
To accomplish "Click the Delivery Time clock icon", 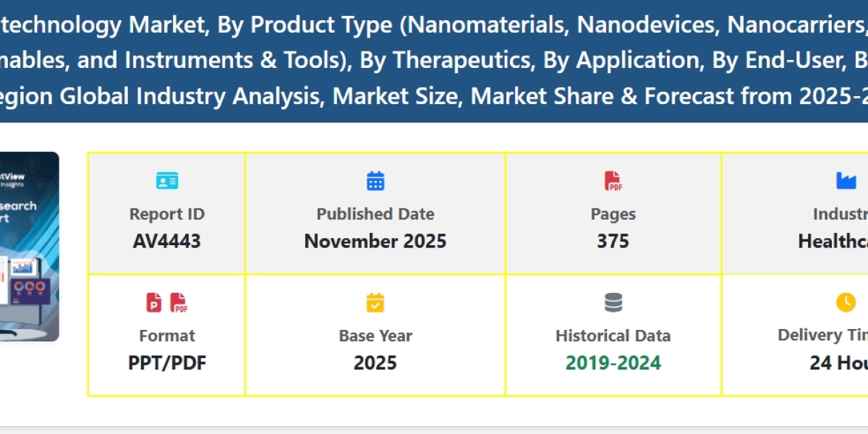I will (846, 302).
